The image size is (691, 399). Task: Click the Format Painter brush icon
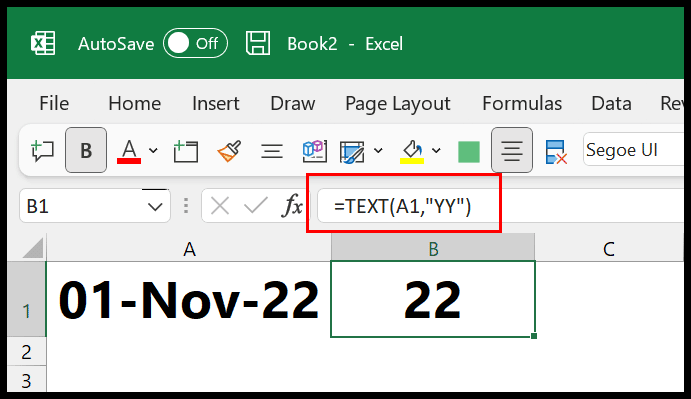pos(229,151)
